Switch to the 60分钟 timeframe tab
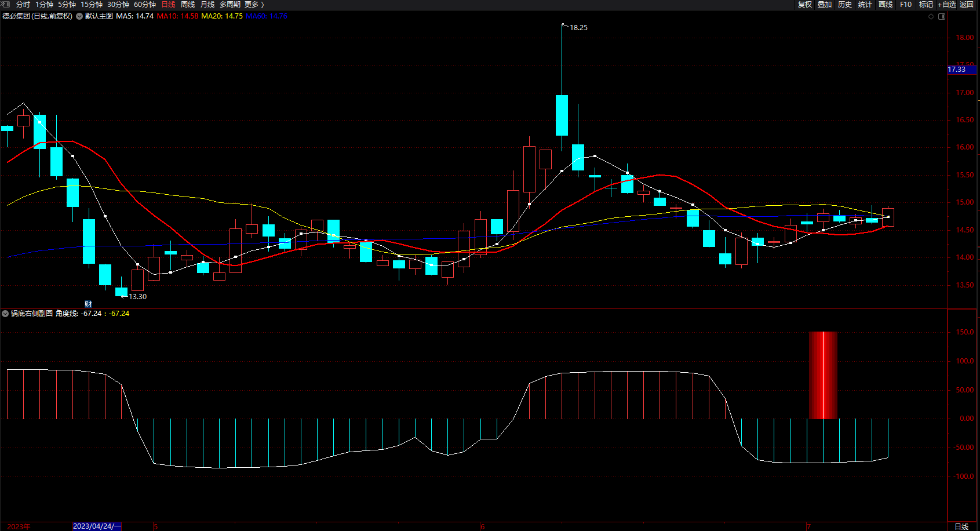This screenshot has height=531, width=980. coord(145,5)
